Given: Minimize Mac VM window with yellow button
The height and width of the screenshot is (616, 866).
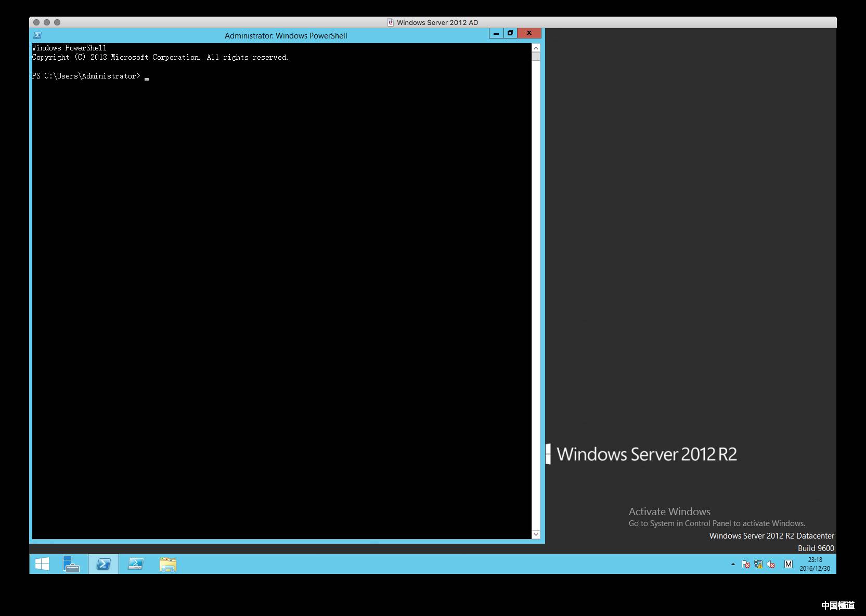Looking at the screenshot, I should (x=47, y=22).
